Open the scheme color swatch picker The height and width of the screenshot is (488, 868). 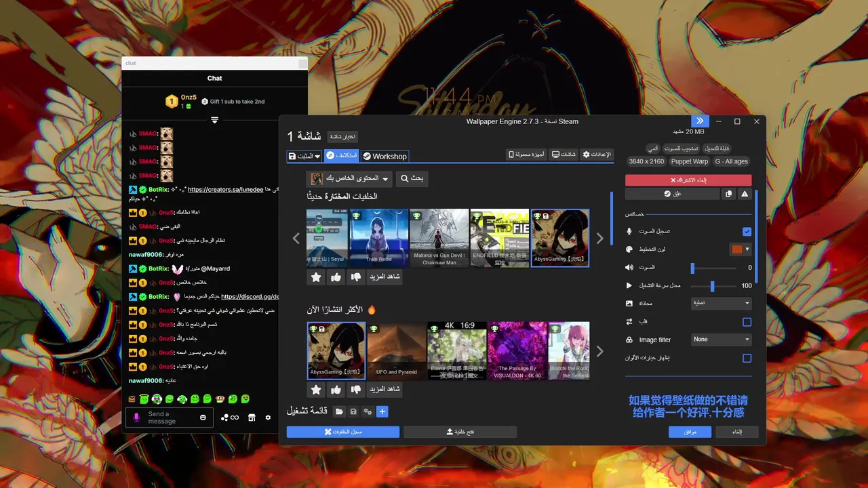click(x=741, y=249)
